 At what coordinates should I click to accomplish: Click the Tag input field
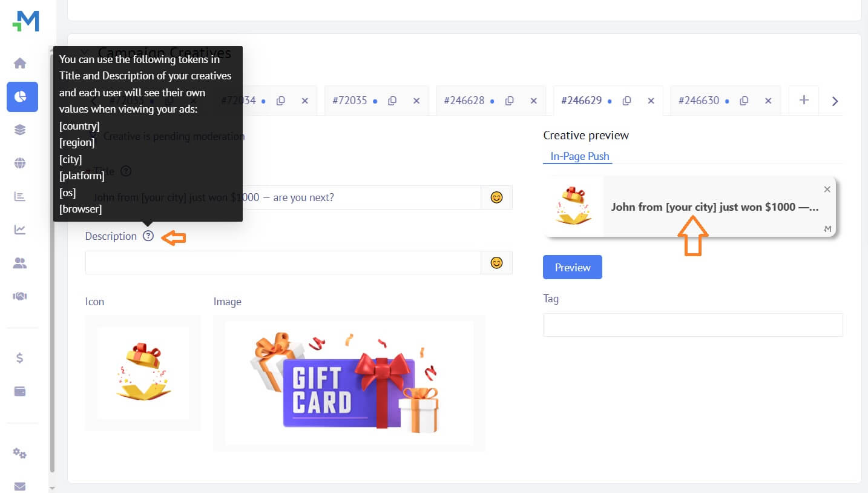[x=693, y=325]
